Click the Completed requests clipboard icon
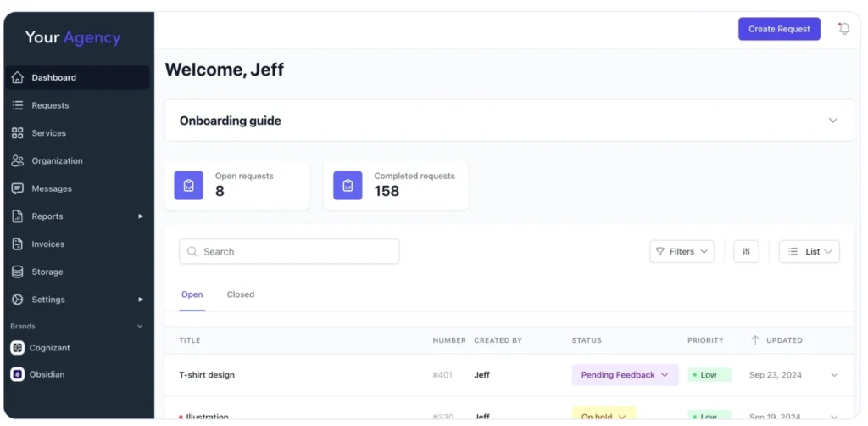 348,185
